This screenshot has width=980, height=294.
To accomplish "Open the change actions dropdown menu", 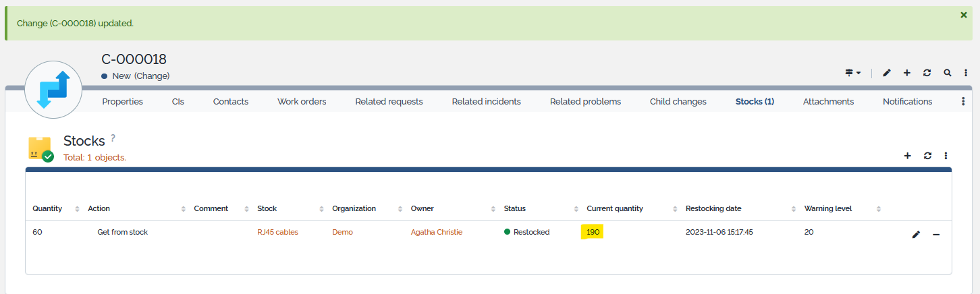I will pyautogui.click(x=852, y=73).
